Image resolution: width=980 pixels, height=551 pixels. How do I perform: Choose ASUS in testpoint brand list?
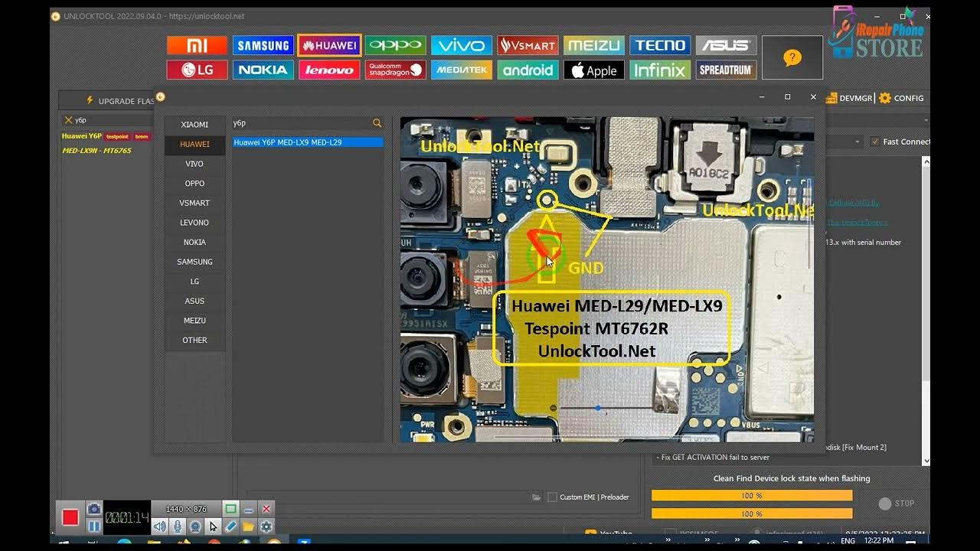click(x=194, y=301)
